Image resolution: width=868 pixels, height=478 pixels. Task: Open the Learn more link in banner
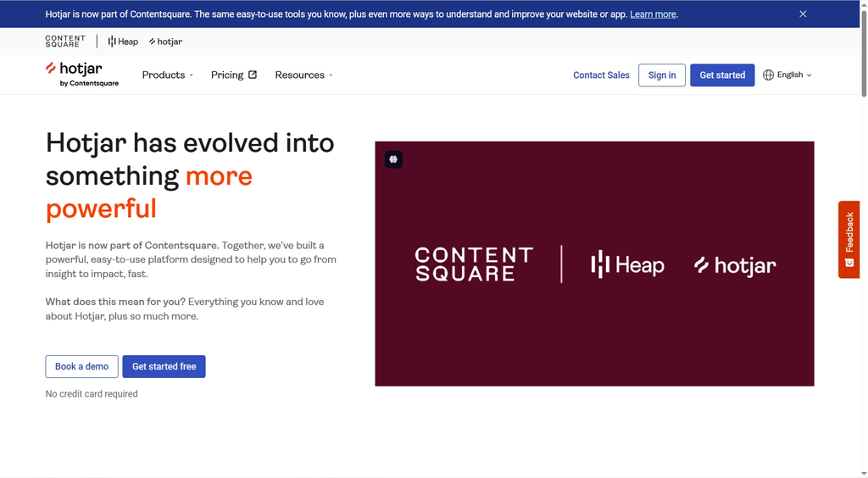(x=653, y=14)
